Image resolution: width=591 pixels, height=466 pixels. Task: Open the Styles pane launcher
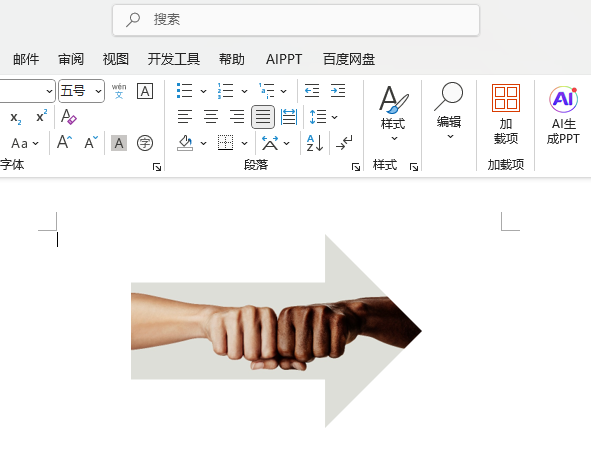pyautogui.click(x=414, y=167)
